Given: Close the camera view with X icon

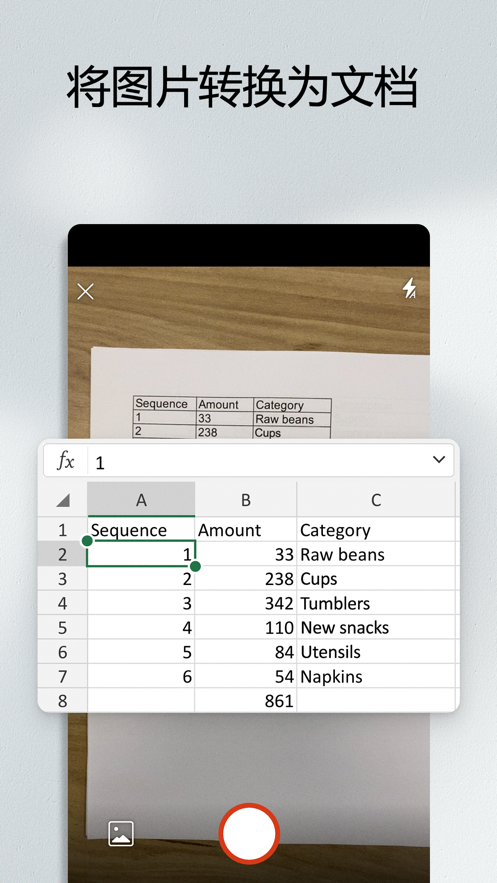Looking at the screenshot, I should pyautogui.click(x=86, y=292).
